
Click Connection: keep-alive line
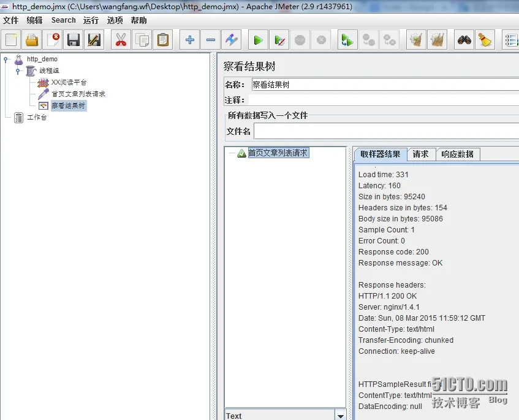pos(396,351)
